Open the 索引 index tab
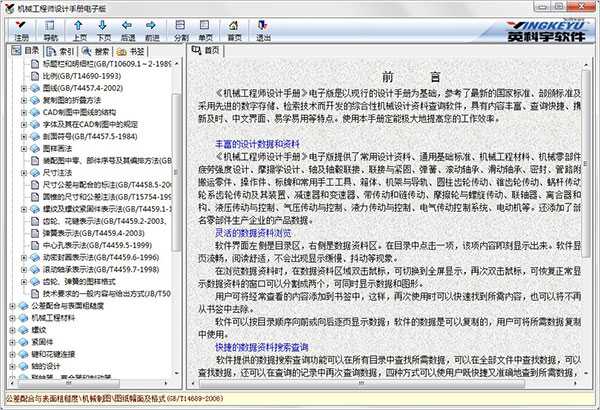This screenshot has width=600, height=410. [62, 50]
